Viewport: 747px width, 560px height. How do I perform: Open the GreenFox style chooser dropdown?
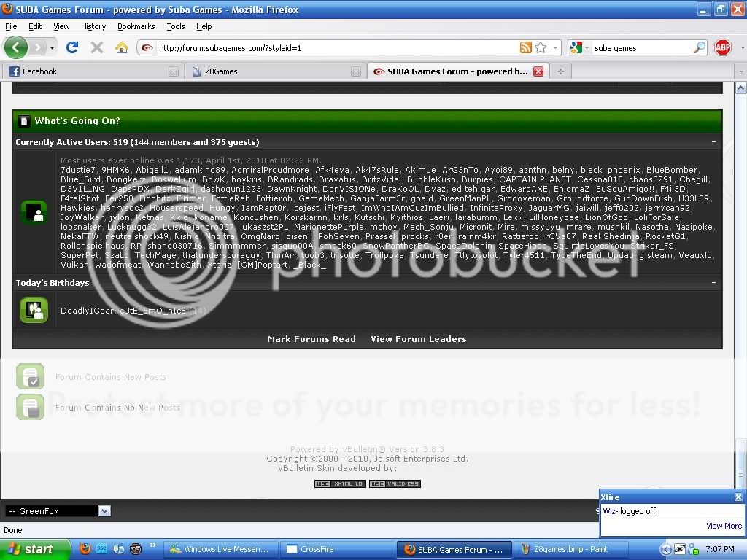(104, 511)
